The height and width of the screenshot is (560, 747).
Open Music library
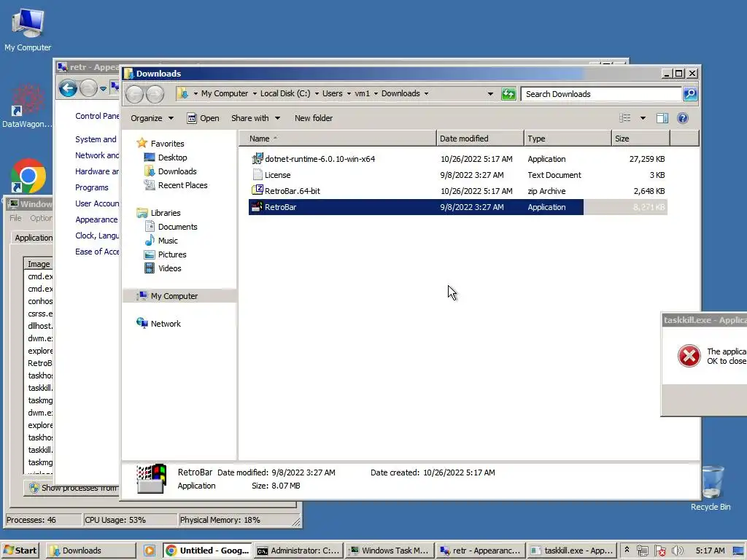[x=160, y=241]
